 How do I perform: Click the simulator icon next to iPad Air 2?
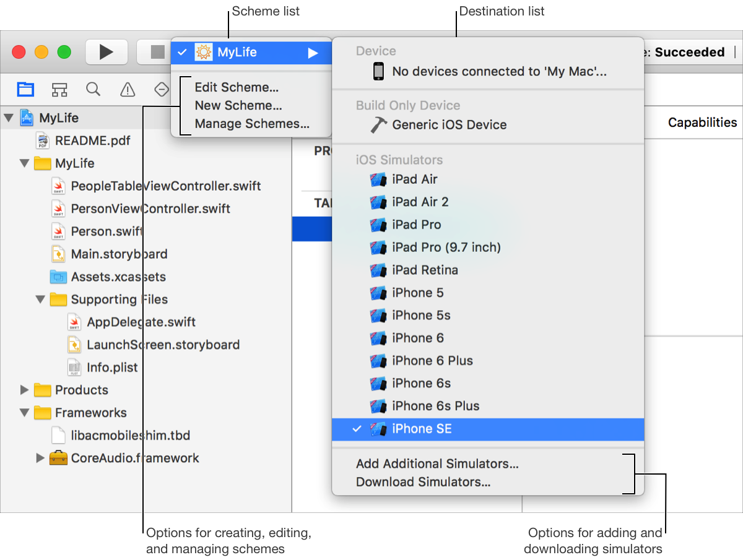coord(378,202)
